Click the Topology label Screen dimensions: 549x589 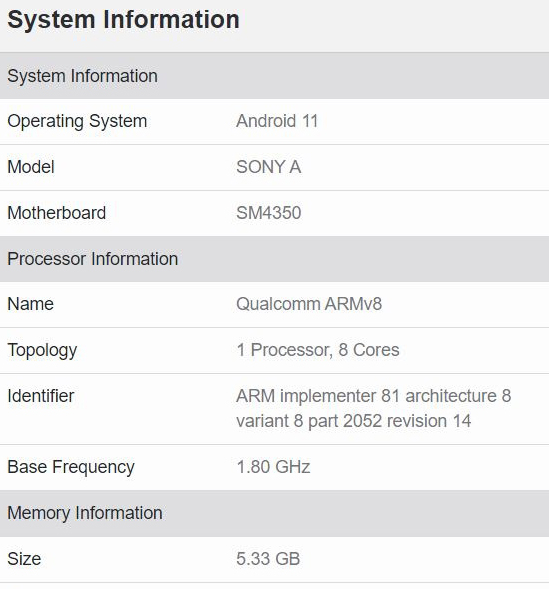pos(42,351)
